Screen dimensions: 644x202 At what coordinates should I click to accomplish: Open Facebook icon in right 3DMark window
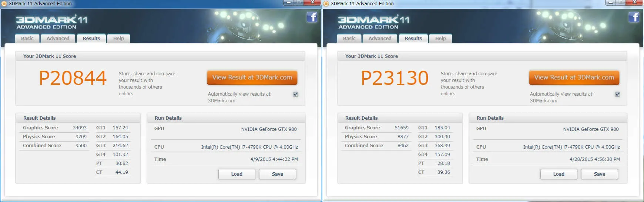[634, 17]
